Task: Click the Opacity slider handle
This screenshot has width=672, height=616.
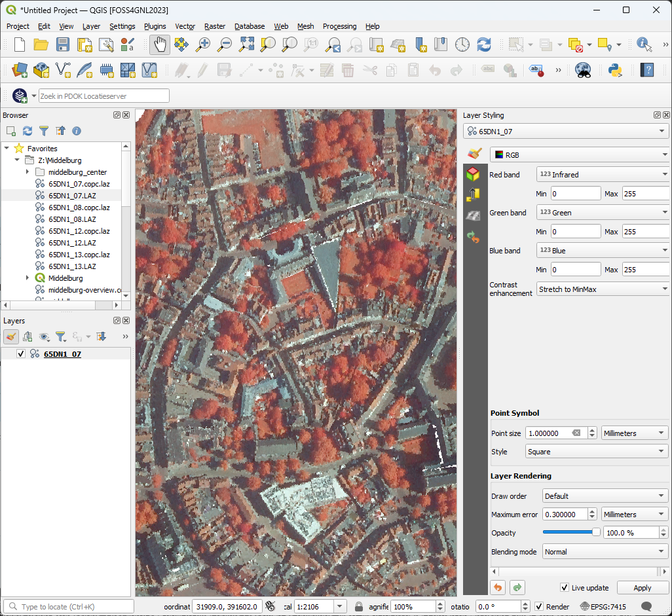Action: pyautogui.click(x=596, y=532)
